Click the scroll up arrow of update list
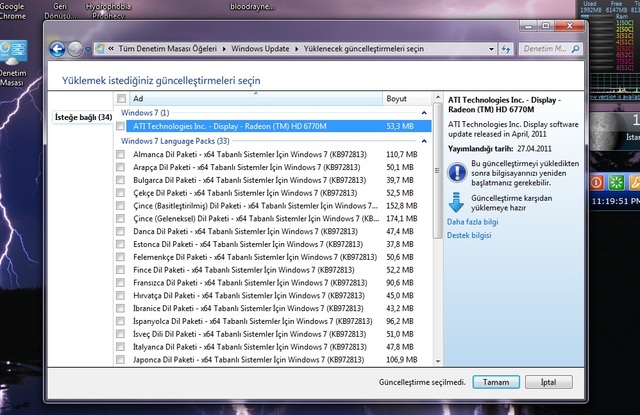This screenshot has width=640, height=415. point(438,98)
